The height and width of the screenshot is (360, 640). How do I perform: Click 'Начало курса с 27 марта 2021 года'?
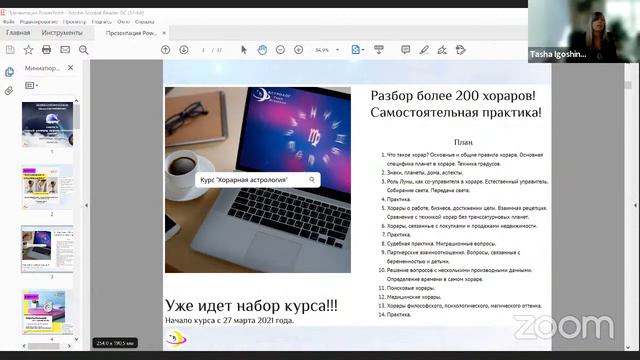pos(229,320)
